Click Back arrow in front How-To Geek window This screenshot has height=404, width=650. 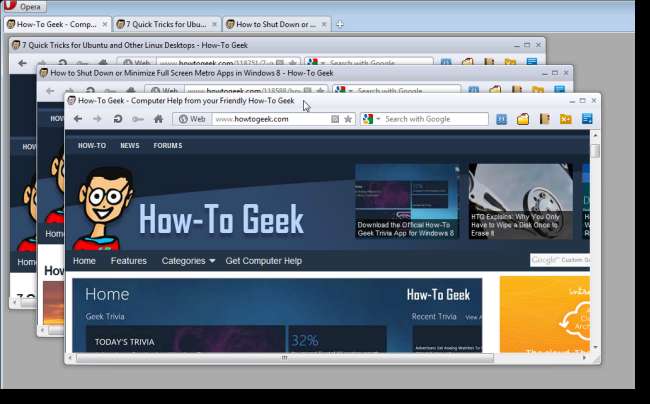point(78,119)
